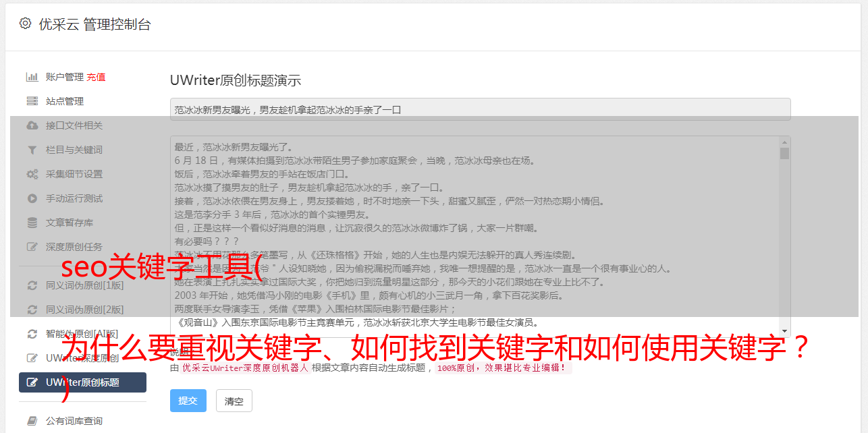868x433 pixels.
Task: Open 公有词库查询 book icon
Action: [32, 421]
